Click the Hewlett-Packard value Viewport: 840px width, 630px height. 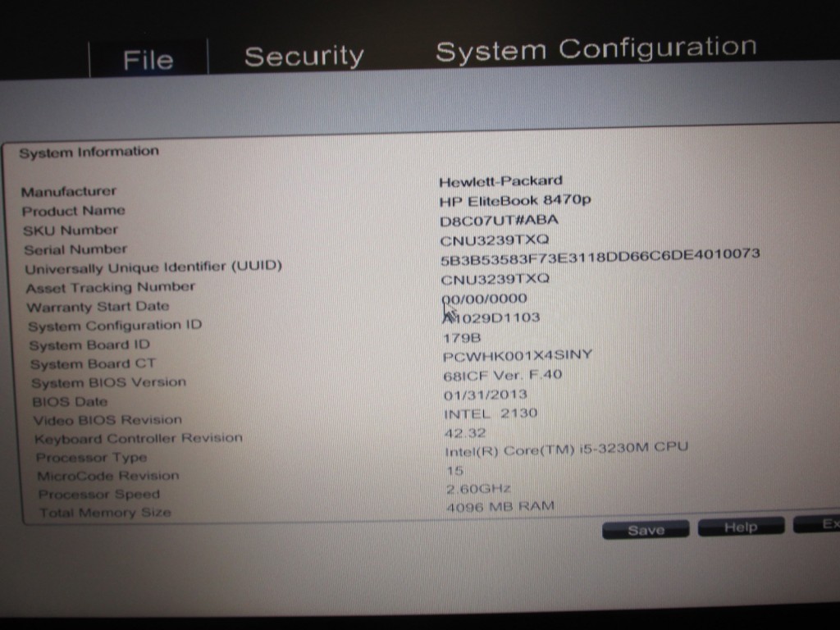coord(501,181)
